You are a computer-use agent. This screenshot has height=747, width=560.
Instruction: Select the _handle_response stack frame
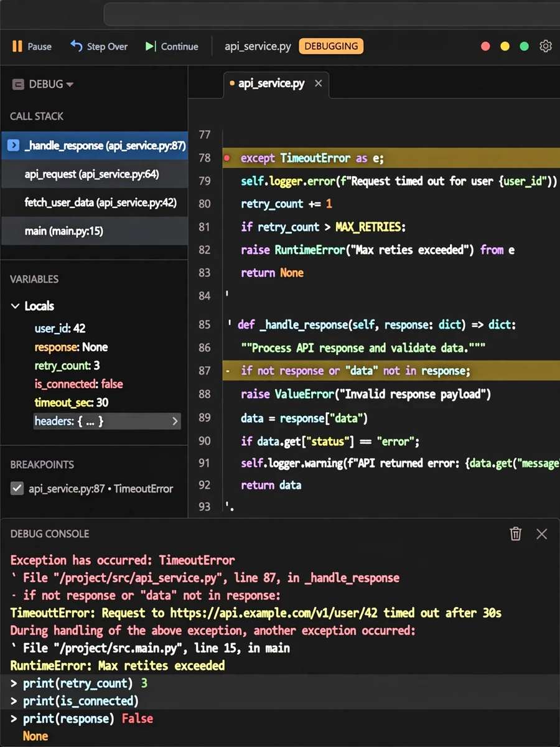click(x=94, y=146)
